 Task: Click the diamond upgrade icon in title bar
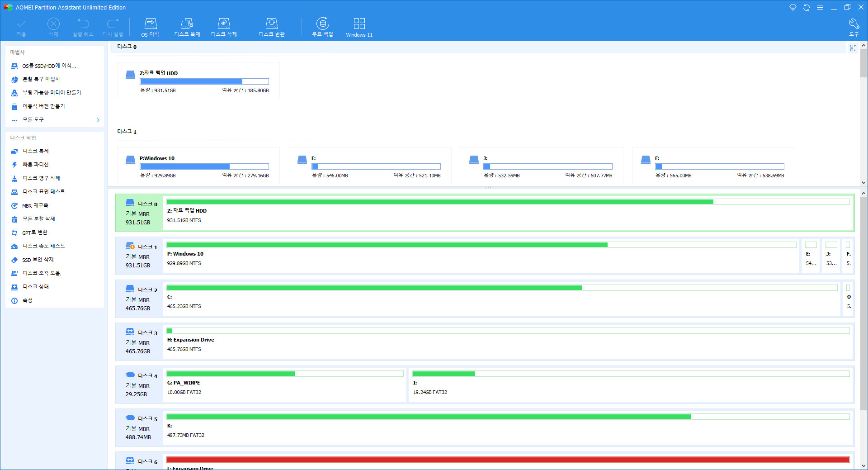coord(793,7)
